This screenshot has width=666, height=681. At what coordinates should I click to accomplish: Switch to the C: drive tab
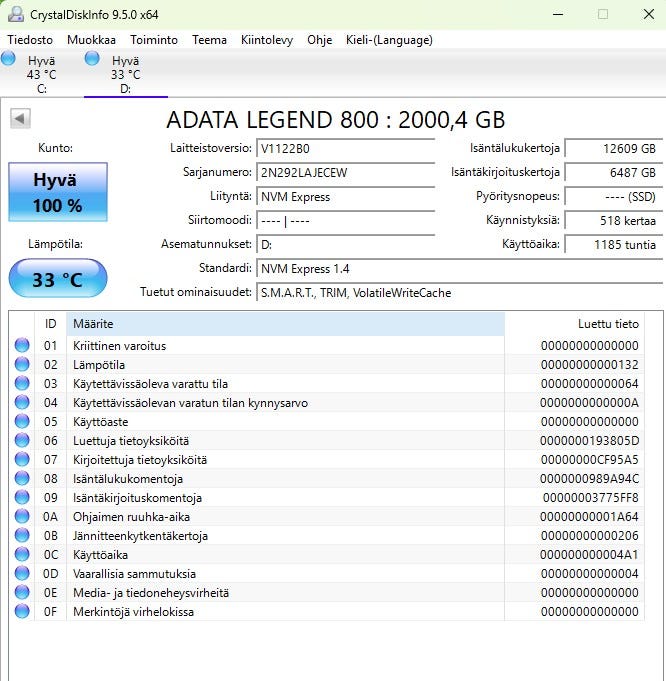41,74
